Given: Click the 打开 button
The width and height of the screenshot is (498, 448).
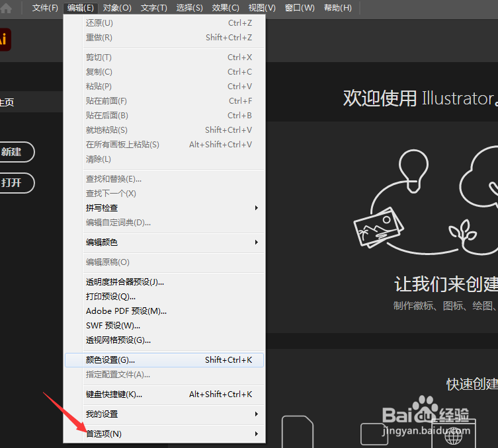Looking at the screenshot, I should click(x=17, y=183).
